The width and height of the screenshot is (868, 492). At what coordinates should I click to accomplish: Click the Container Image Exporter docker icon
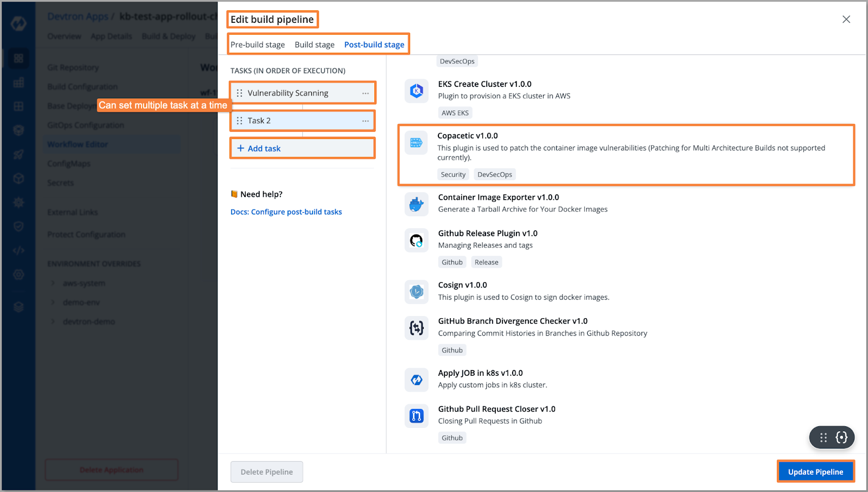pyautogui.click(x=417, y=205)
